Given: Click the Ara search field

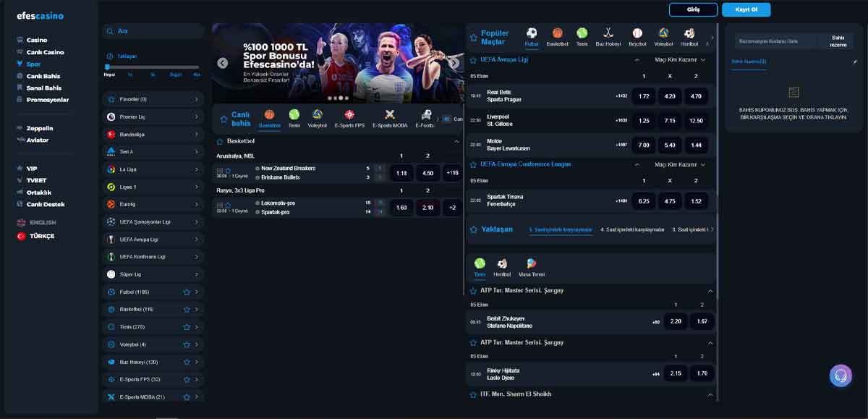Looking at the screenshot, I should [x=153, y=31].
